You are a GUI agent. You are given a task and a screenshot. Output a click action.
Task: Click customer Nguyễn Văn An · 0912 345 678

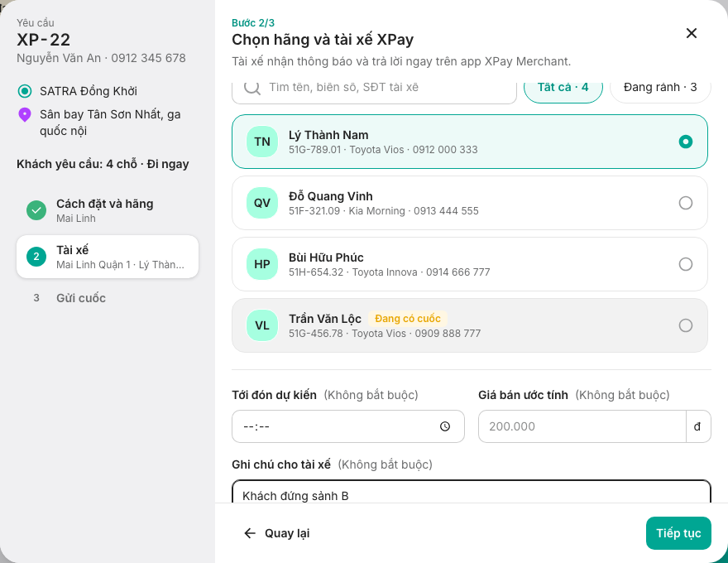(101, 58)
